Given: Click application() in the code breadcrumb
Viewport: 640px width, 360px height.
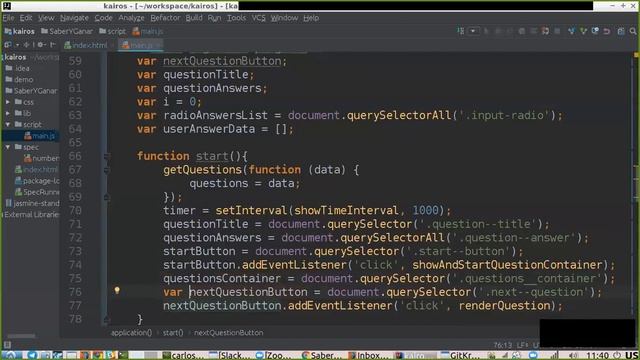Looking at the screenshot, I should (131, 333).
